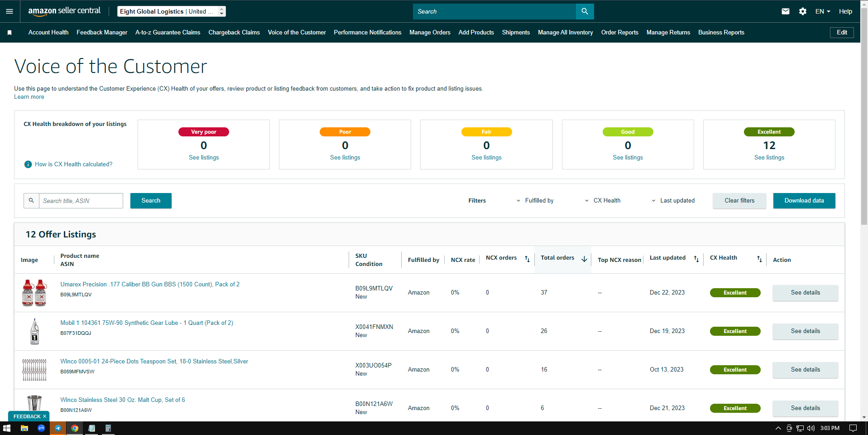The image size is (868, 435).
Task: Open How is CX Health calculated link
Action: pyautogui.click(x=74, y=164)
